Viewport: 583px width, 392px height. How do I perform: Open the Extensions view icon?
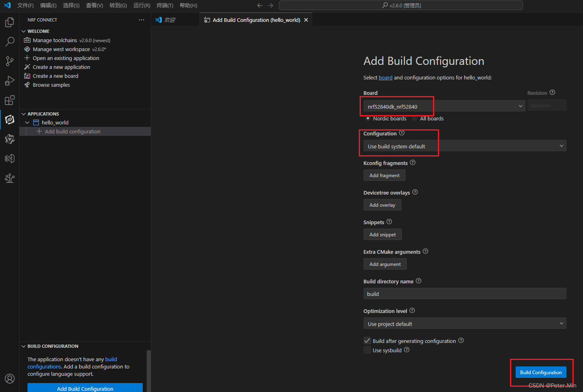click(10, 100)
